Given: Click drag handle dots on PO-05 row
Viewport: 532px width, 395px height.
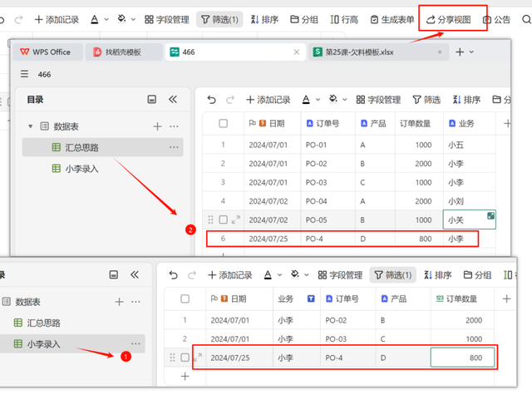Looking at the screenshot, I should click(210, 220).
